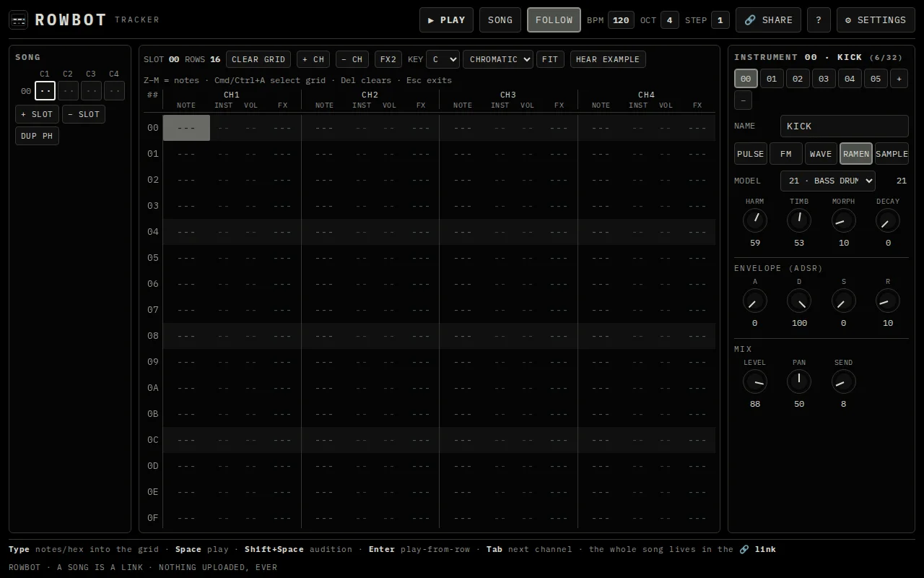924x578 pixels.
Task: Click the Clear Grid button
Action: (x=258, y=59)
